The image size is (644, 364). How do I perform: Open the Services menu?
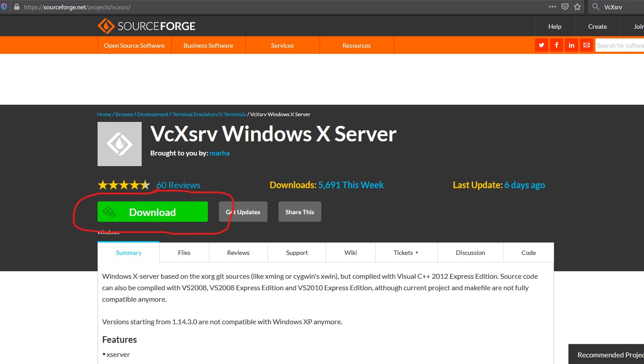tap(282, 45)
